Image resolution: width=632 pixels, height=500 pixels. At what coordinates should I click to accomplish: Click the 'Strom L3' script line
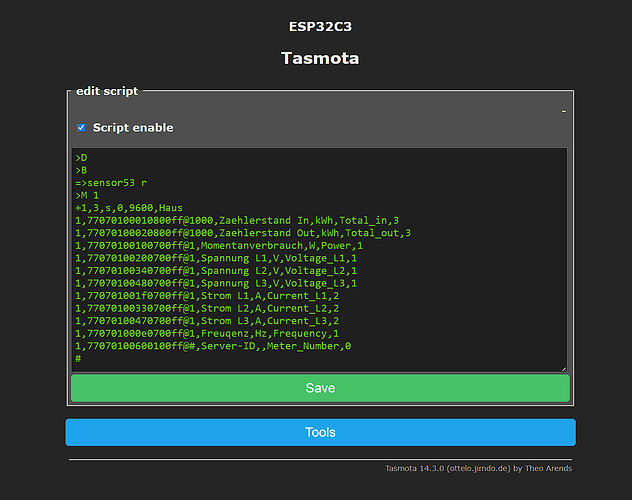pyautogui.click(x=207, y=321)
